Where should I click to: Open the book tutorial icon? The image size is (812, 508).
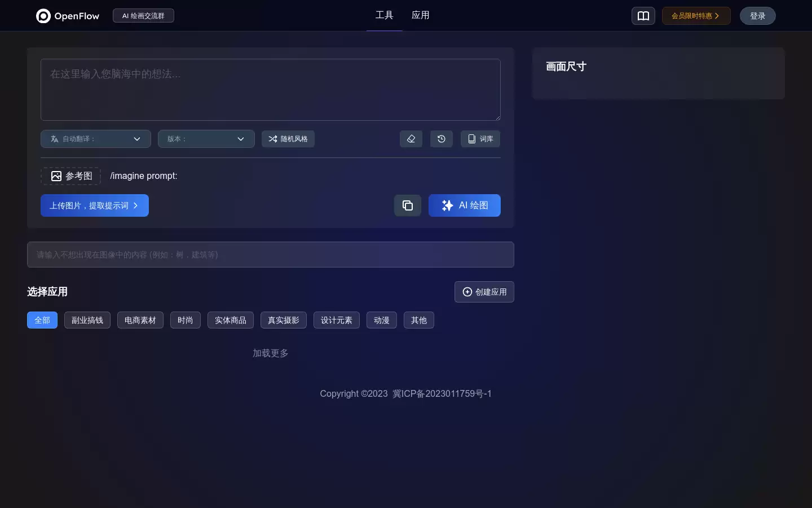643,16
